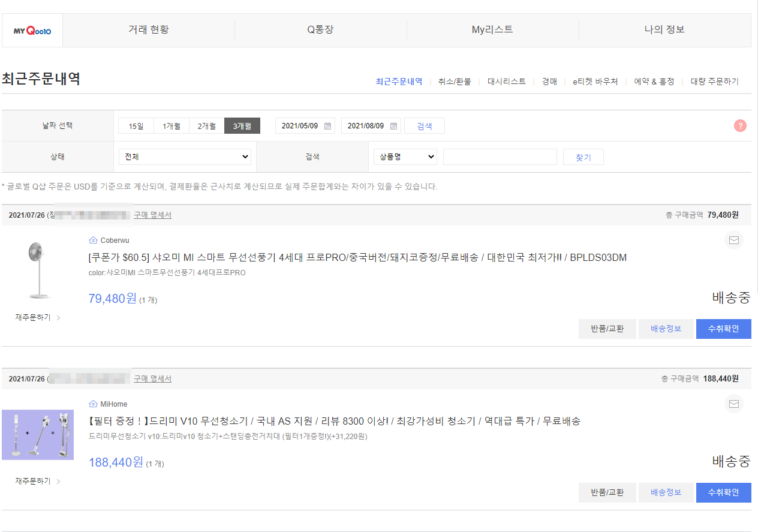Click the product search text field

500,157
